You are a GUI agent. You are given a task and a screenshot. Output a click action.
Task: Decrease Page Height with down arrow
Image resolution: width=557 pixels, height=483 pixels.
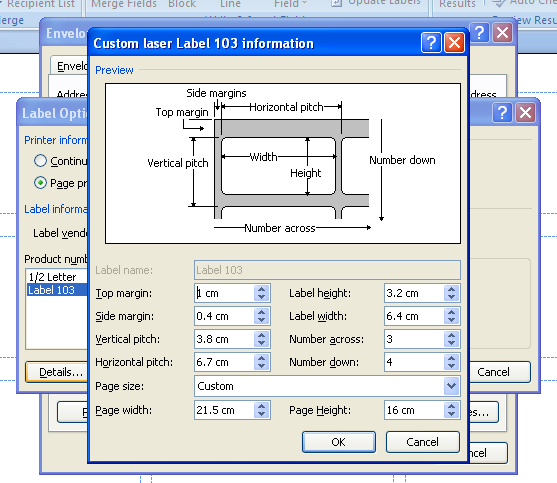(451, 414)
